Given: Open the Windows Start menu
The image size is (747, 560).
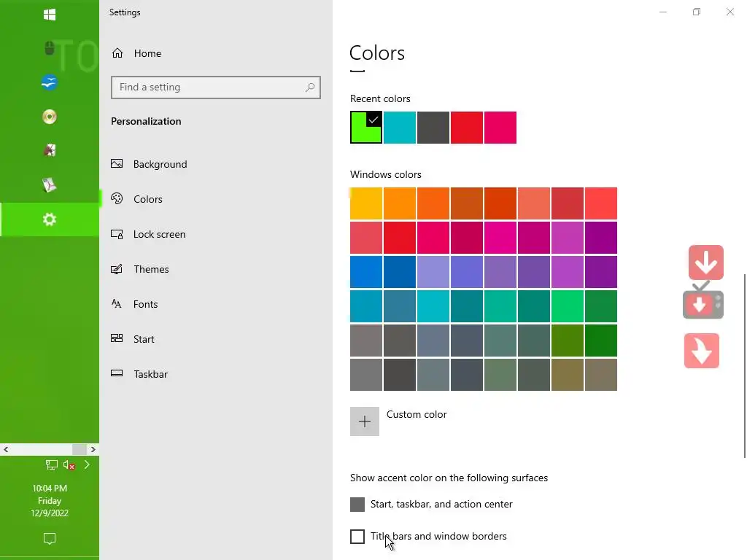Looking at the screenshot, I should 50,15.
